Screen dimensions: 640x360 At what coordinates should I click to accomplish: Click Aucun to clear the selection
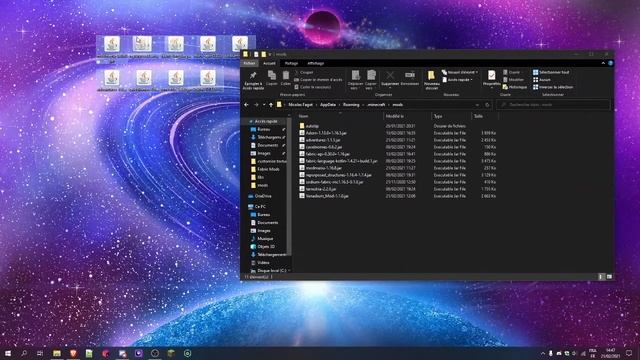(542, 80)
